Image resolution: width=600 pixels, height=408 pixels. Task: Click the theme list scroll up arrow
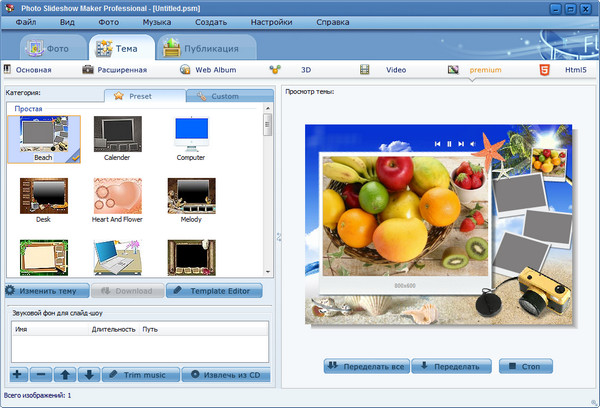tap(268, 108)
